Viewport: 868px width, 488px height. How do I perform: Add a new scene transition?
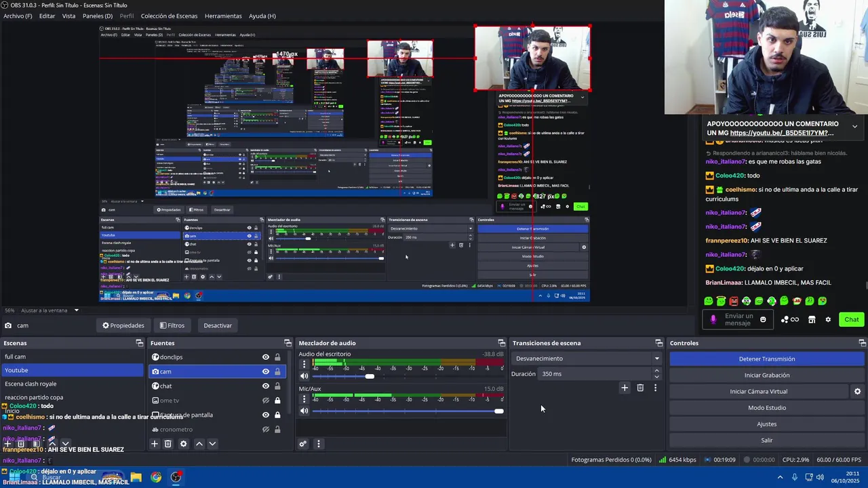[x=625, y=388]
